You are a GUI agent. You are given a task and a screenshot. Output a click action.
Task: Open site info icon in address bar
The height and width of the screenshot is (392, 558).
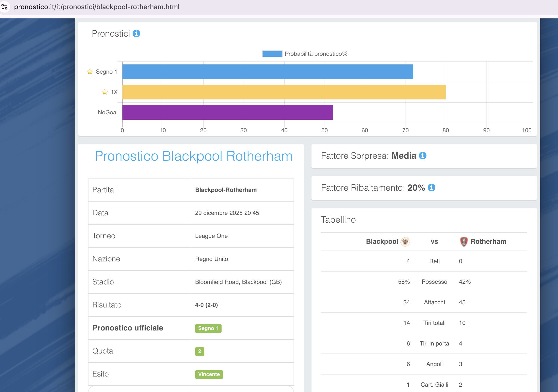(4, 7)
